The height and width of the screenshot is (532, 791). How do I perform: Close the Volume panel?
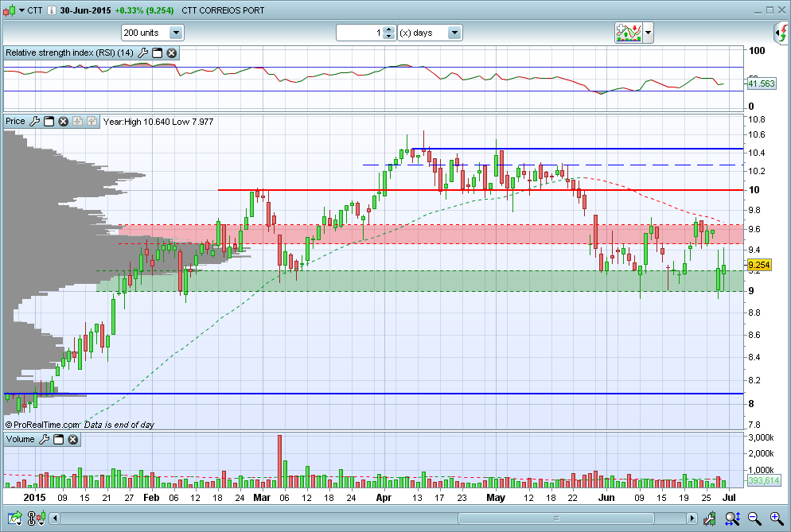(x=72, y=440)
